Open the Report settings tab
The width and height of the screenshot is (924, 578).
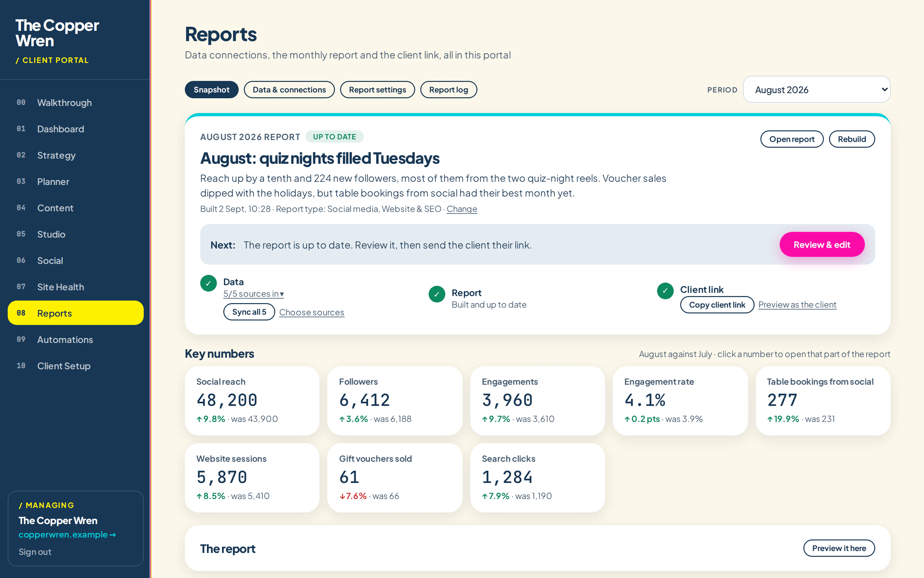tap(377, 90)
